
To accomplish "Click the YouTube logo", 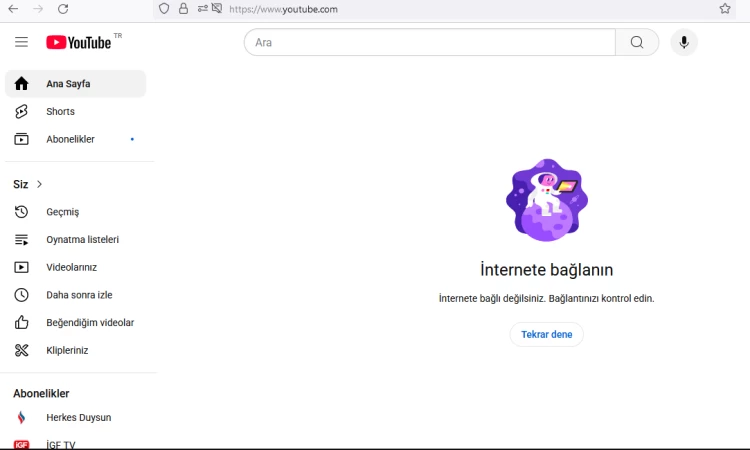I will point(79,42).
